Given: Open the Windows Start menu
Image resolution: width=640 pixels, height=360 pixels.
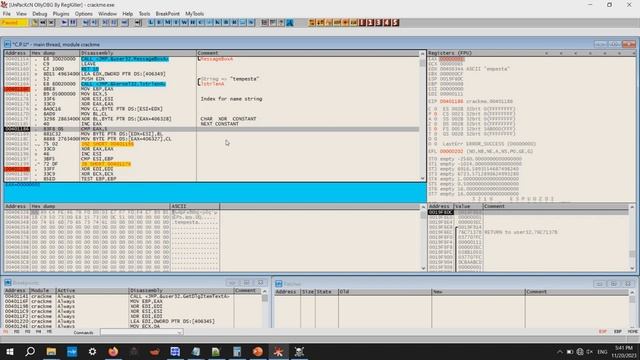Looking at the screenshot, I should click(10, 351).
